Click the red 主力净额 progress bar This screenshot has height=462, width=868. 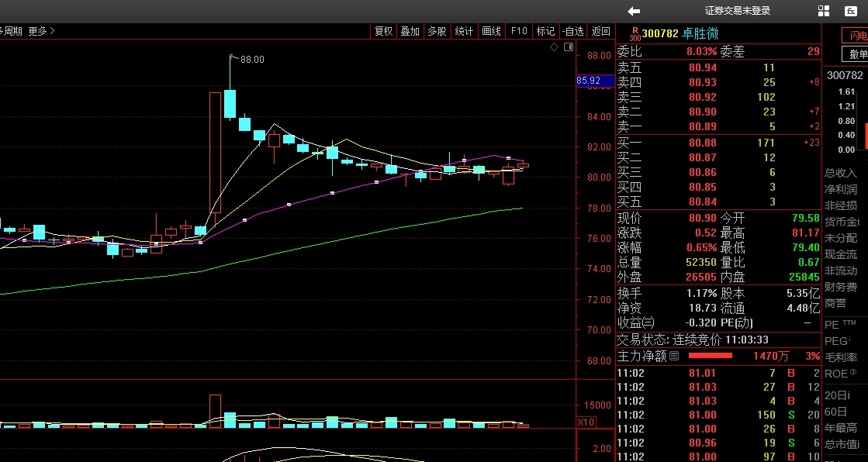711,356
